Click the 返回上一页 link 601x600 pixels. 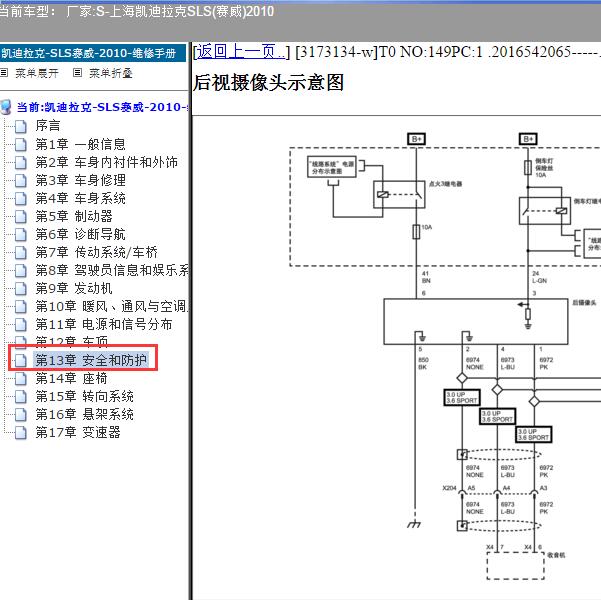pyautogui.click(x=241, y=52)
